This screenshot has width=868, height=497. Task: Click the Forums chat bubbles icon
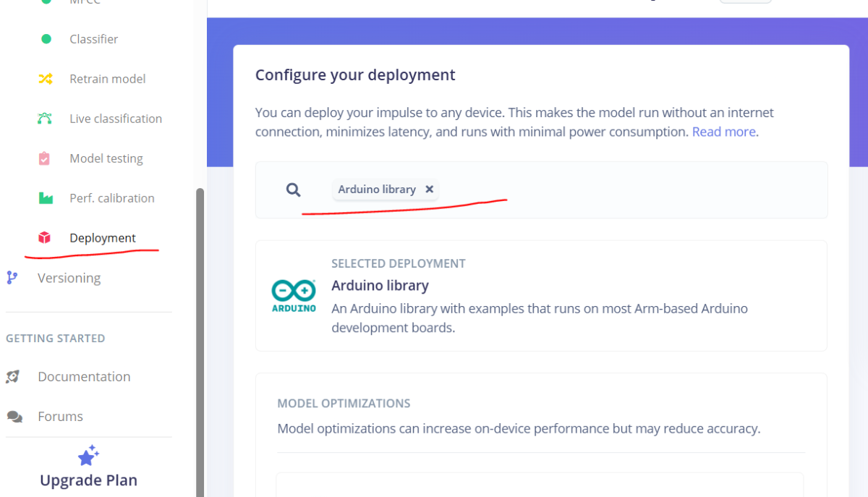point(14,417)
